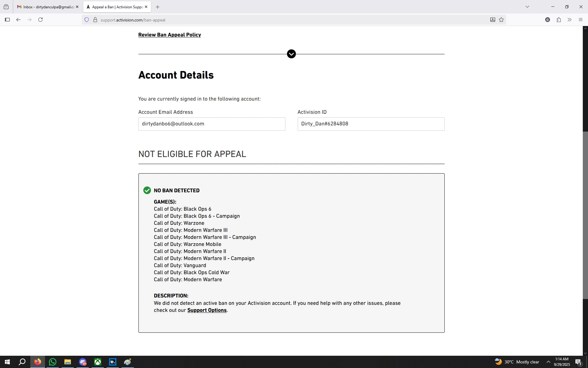This screenshot has width=588, height=368.
Task: Switch to the Gmail Inbox tab
Action: (46, 7)
